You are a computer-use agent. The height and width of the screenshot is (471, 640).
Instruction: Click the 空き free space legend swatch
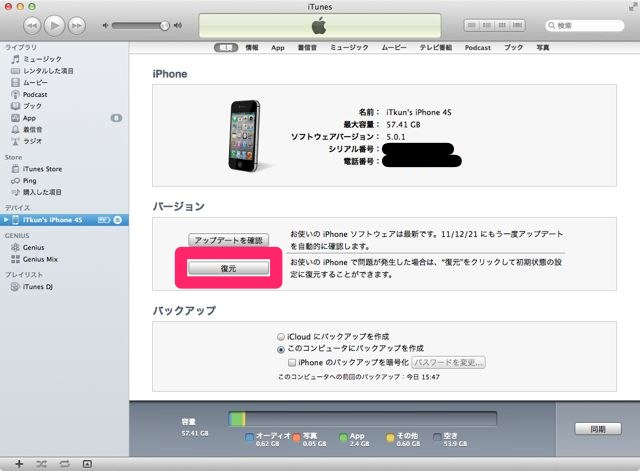pyautogui.click(x=438, y=438)
